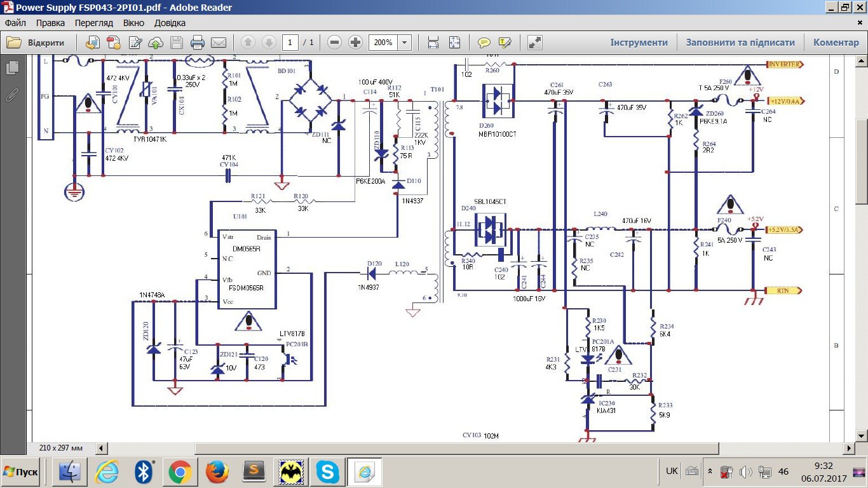
Task: Click the zoom in plus button
Action: coord(356,43)
